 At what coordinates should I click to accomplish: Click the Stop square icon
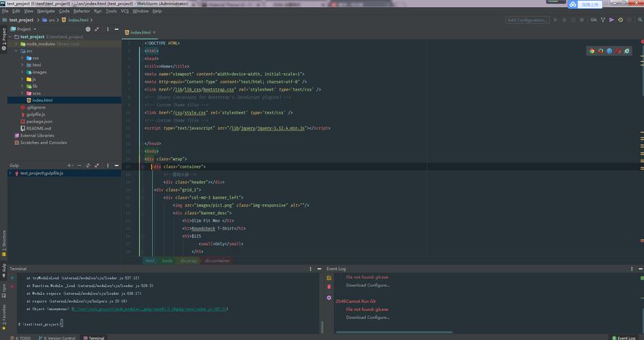coord(581,20)
